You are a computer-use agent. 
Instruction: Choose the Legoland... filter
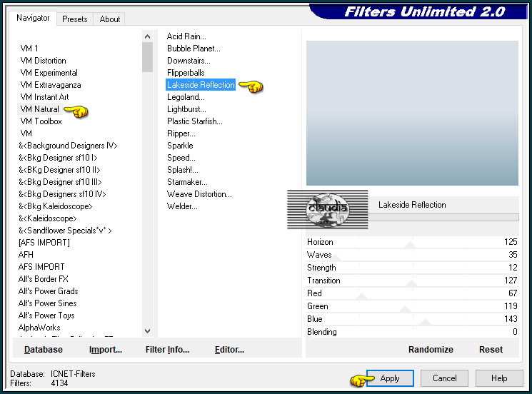[186, 97]
